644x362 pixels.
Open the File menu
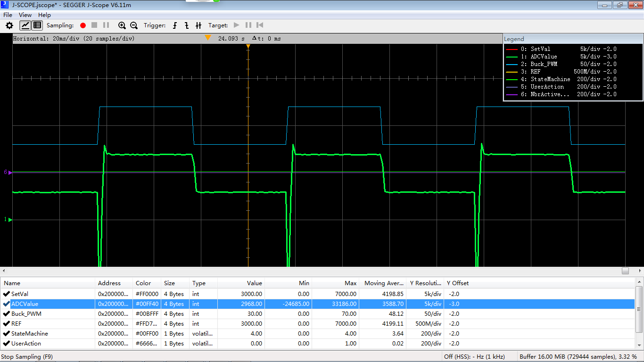(x=8, y=15)
